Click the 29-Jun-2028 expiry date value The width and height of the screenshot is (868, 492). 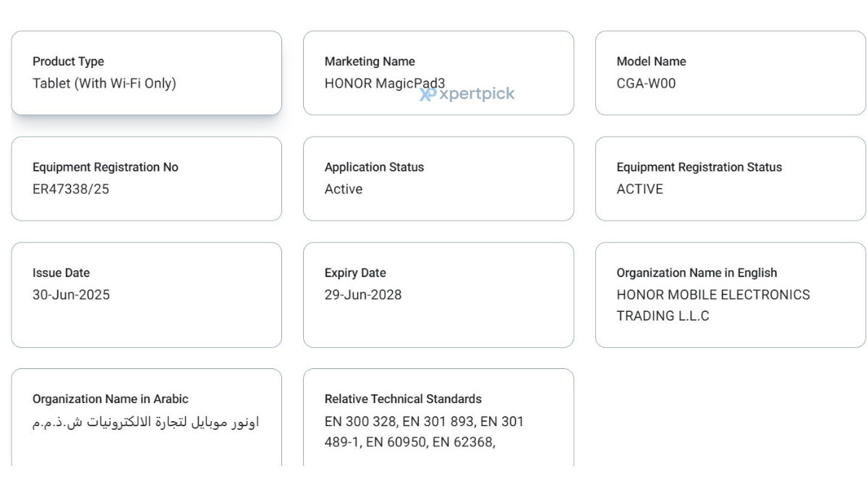tap(363, 294)
